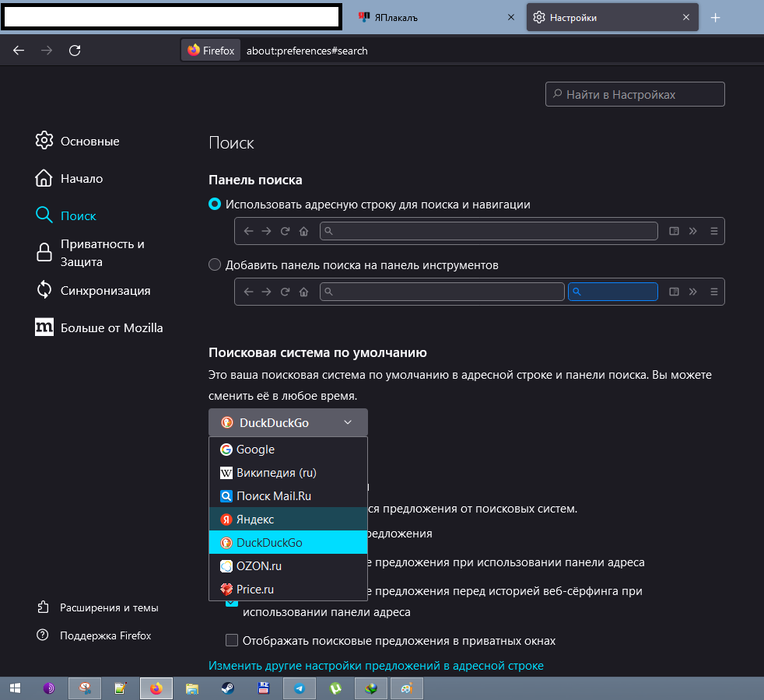Click the Firefox identity icon in address bar
The height and width of the screenshot is (700, 764).
pyautogui.click(x=211, y=51)
